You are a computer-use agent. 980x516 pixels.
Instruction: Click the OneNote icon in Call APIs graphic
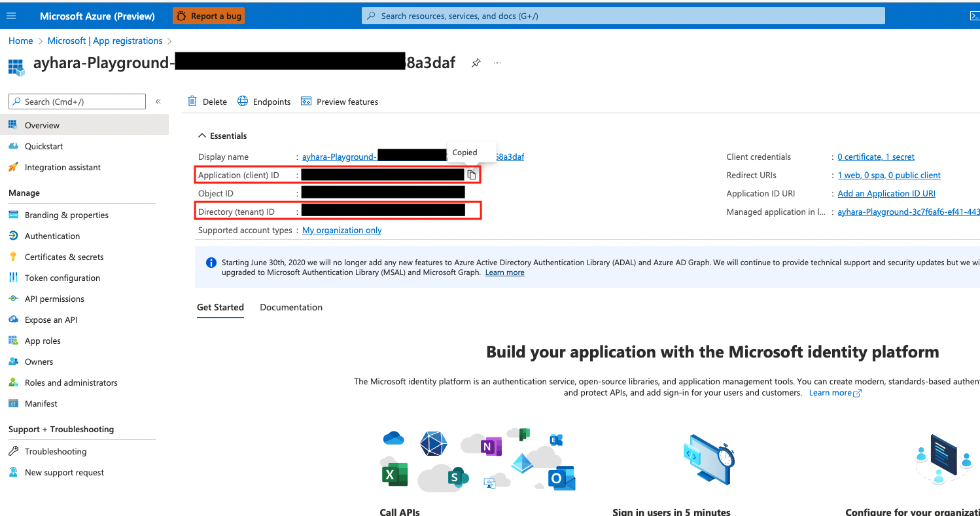click(x=491, y=446)
